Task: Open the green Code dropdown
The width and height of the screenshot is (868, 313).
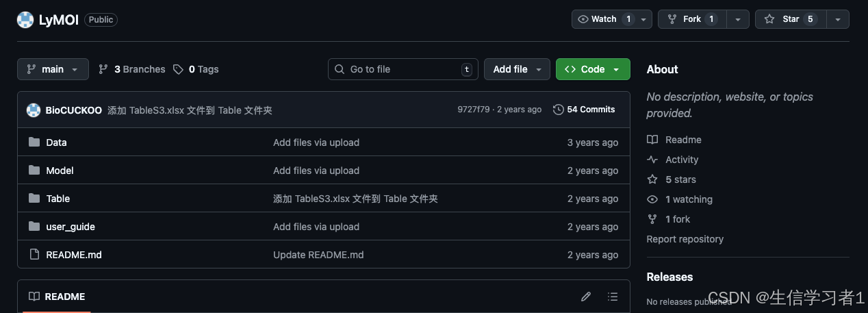Action: point(592,69)
